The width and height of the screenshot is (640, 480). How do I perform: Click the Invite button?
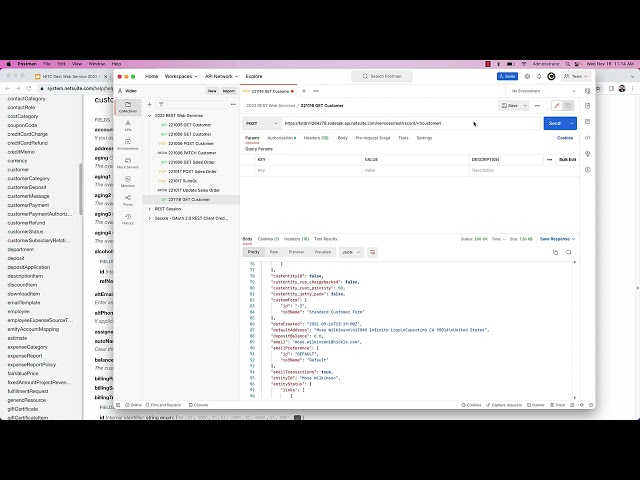coord(507,76)
